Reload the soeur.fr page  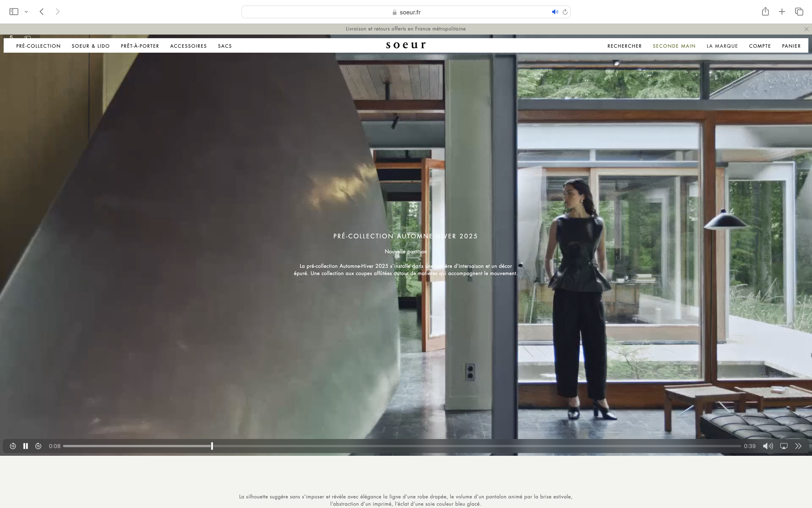pos(565,12)
